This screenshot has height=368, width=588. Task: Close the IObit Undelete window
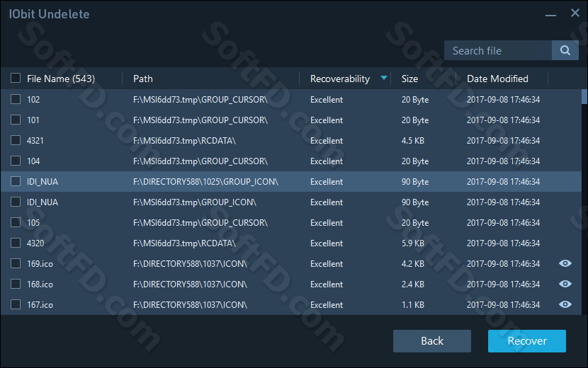pos(575,13)
